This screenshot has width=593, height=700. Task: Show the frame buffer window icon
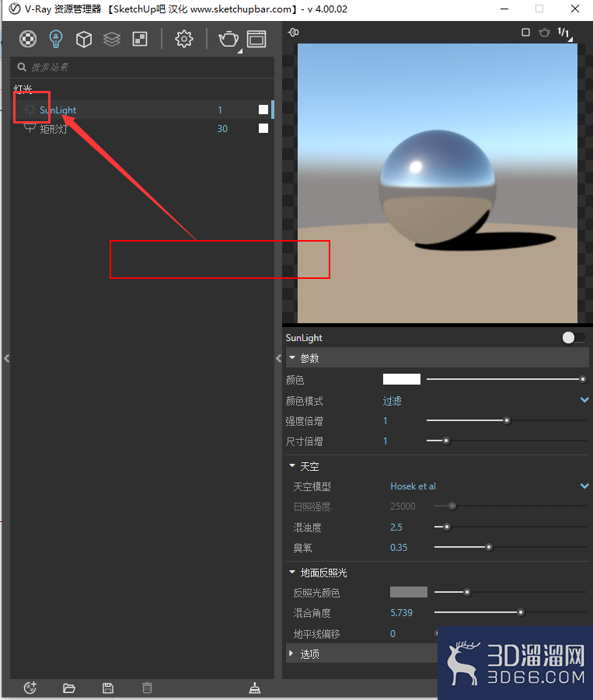tap(256, 40)
